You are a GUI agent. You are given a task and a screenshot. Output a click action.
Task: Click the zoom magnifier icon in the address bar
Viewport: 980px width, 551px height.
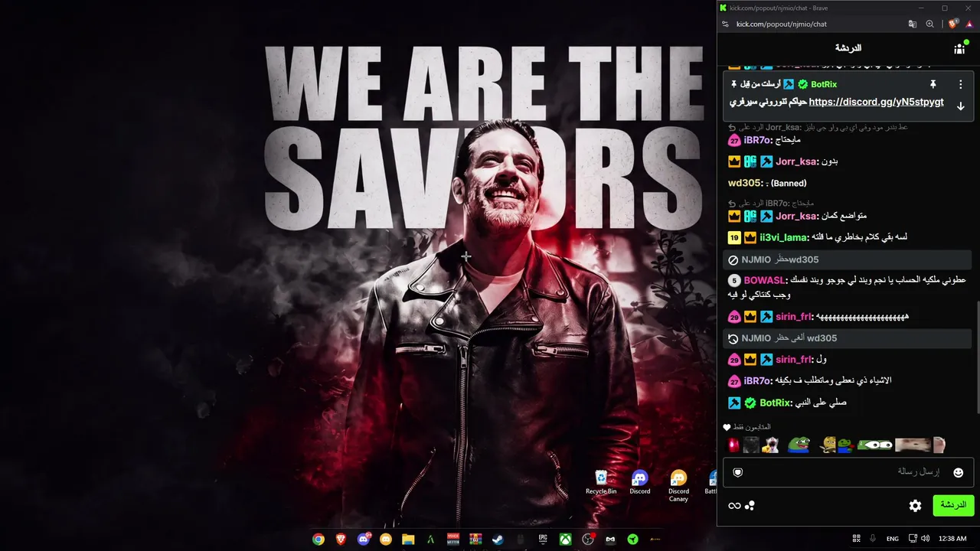(929, 24)
